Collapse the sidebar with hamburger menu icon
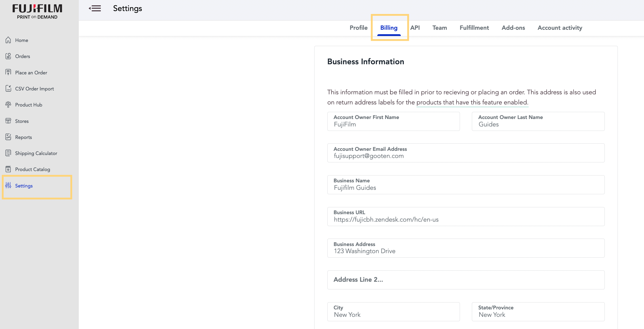 click(x=95, y=8)
